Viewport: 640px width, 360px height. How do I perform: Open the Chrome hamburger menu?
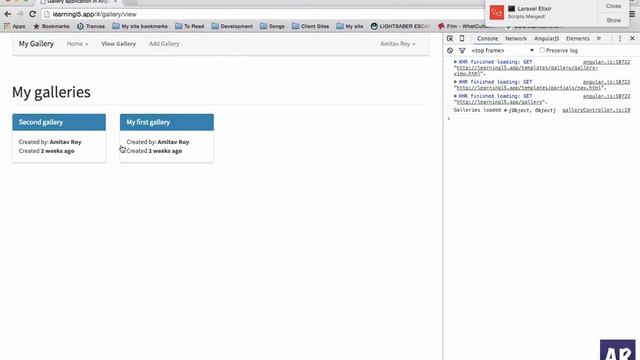[632, 14]
